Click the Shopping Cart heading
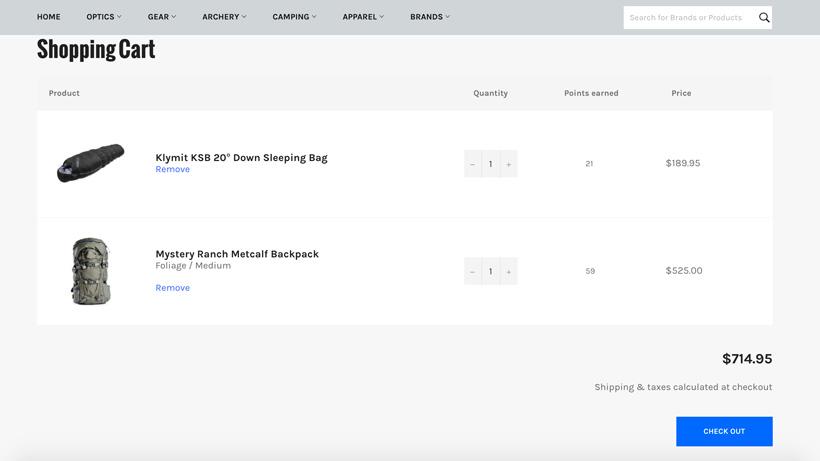The height and width of the screenshot is (461, 820). point(96,50)
